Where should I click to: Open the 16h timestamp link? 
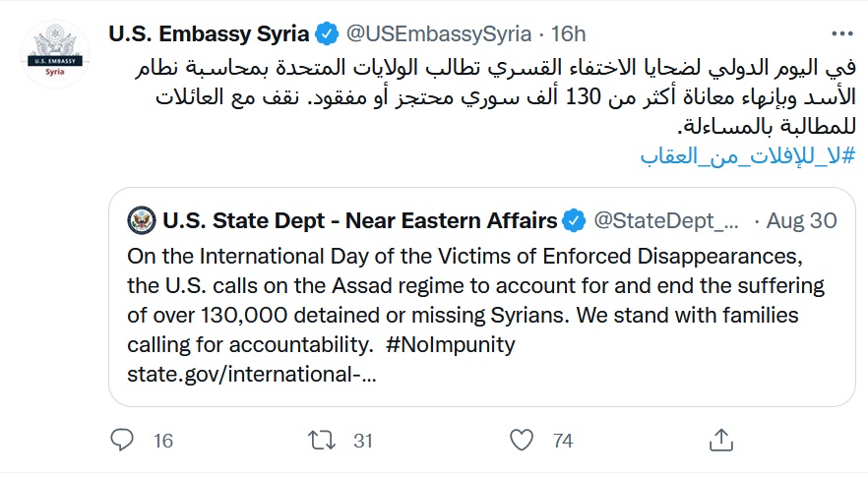pos(568,35)
